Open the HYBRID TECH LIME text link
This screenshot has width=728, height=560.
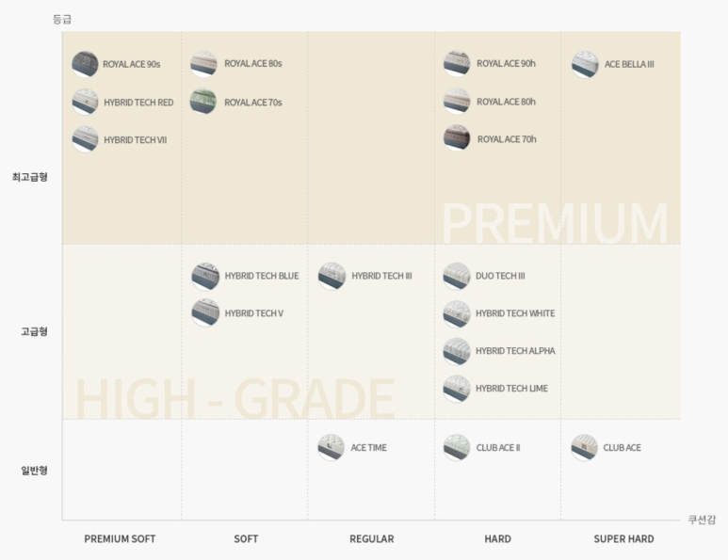tap(511, 389)
